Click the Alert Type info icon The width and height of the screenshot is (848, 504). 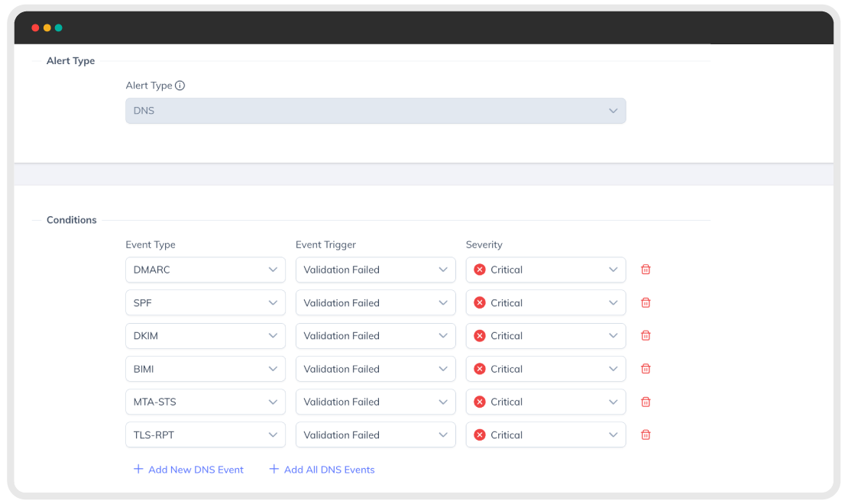[x=180, y=86]
